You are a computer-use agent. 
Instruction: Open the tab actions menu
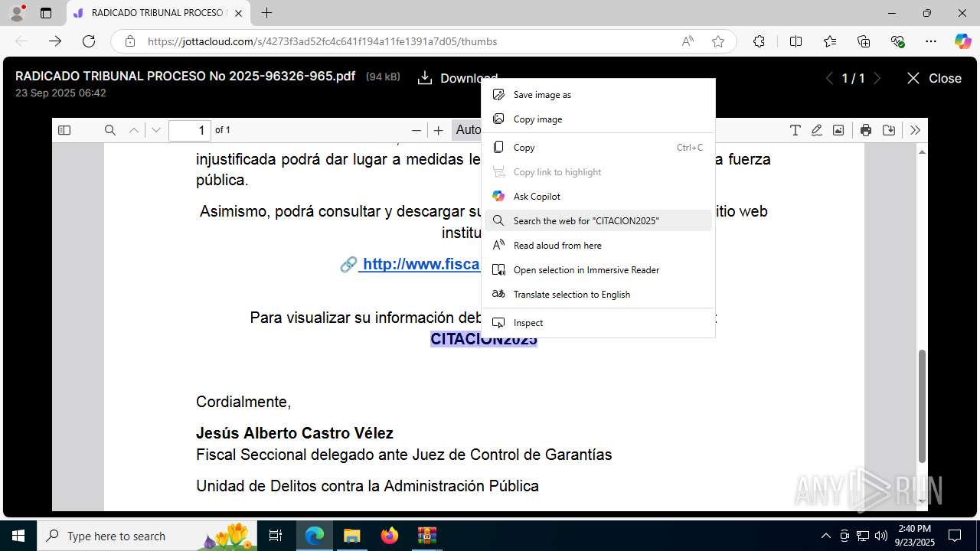point(46,13)
